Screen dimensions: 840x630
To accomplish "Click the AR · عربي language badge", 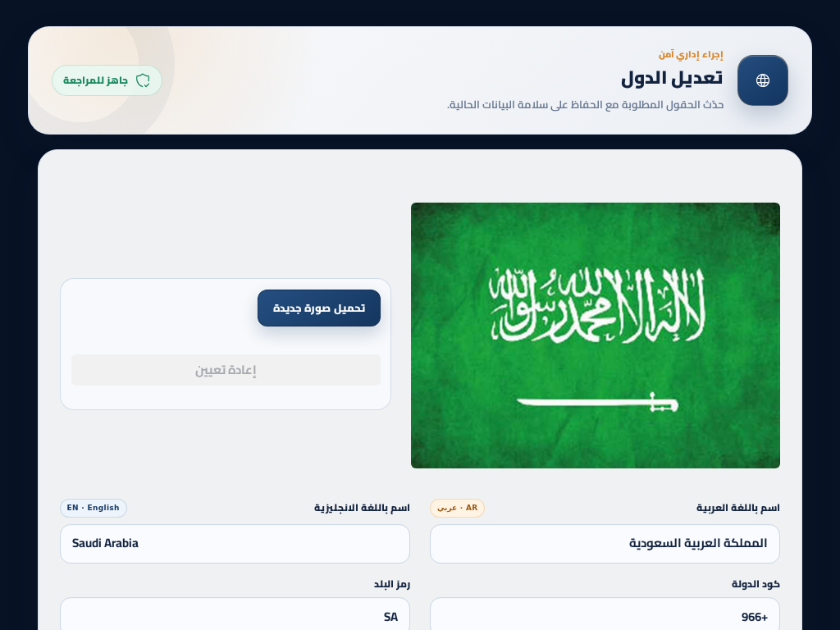I will [x=457, y=508].
